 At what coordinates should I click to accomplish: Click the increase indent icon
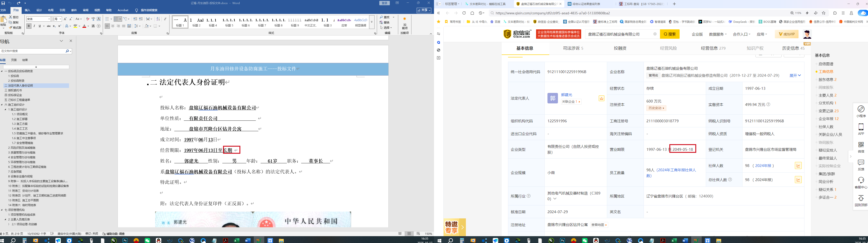141,19
